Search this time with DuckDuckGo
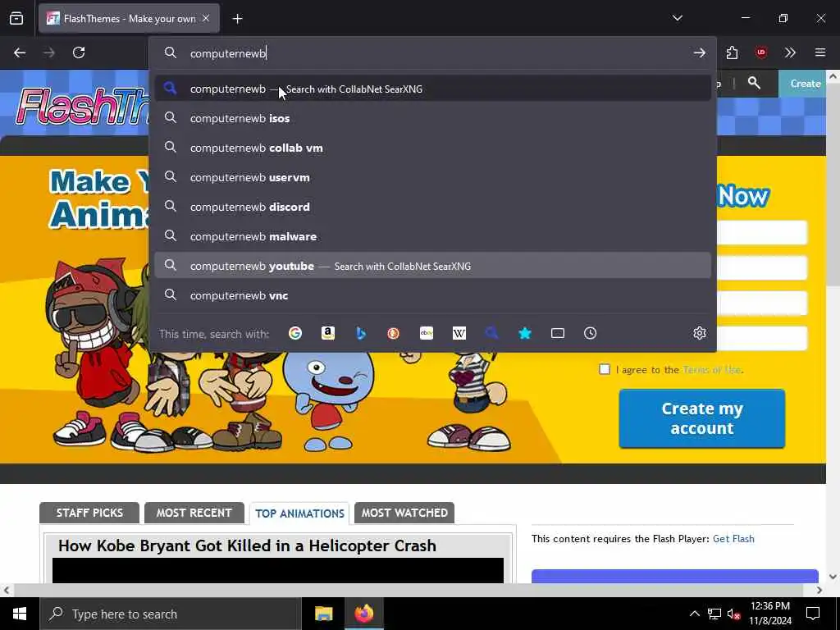Screen dimensions: 840x630 (393, 333)
